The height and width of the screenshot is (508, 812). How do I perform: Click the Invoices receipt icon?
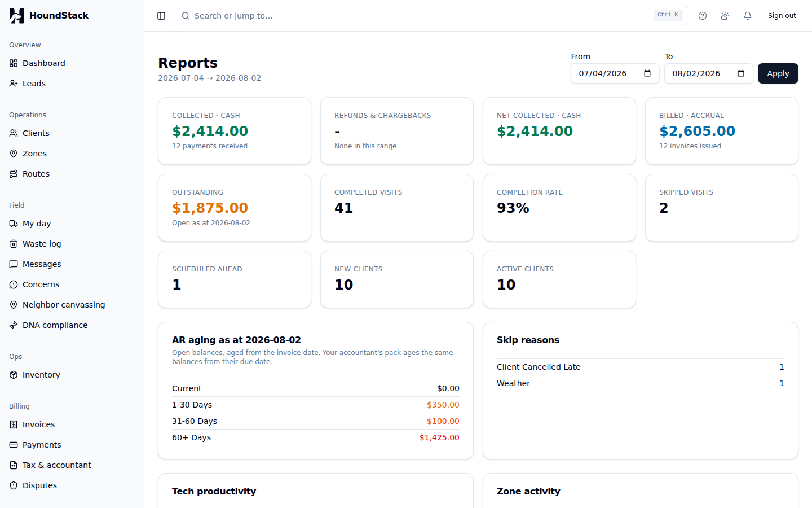pos(14,424)
